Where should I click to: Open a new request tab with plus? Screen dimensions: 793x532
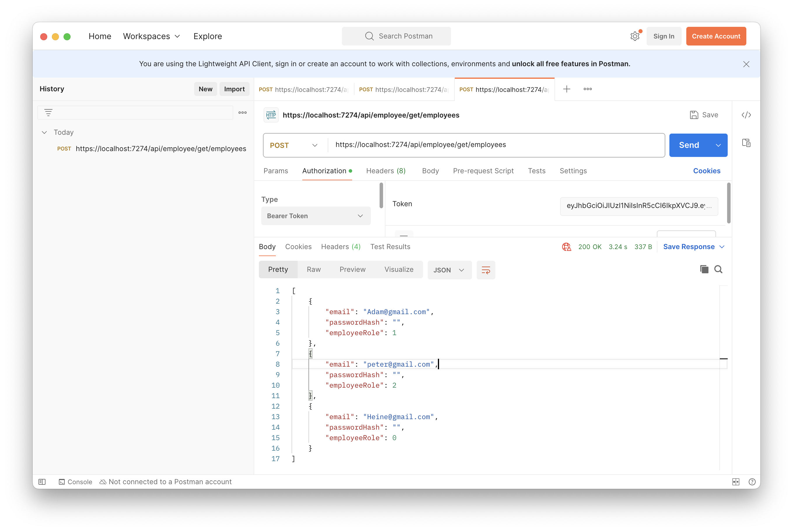coord(566,89)
